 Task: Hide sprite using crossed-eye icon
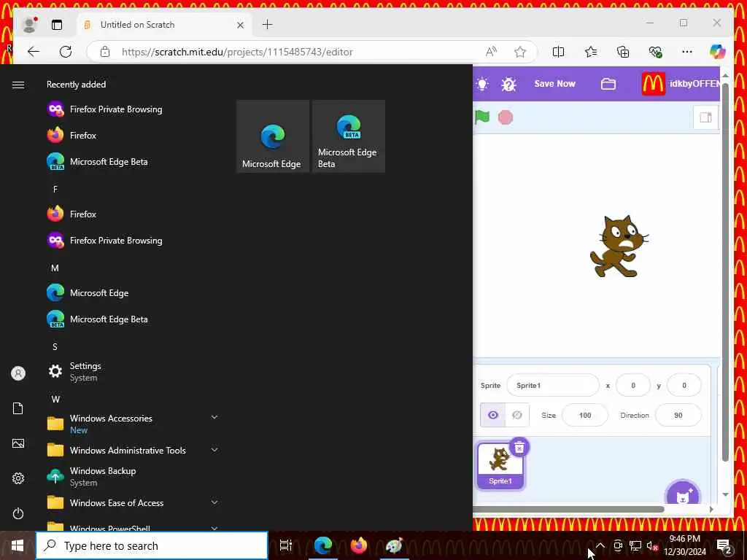tap(517, 415)
